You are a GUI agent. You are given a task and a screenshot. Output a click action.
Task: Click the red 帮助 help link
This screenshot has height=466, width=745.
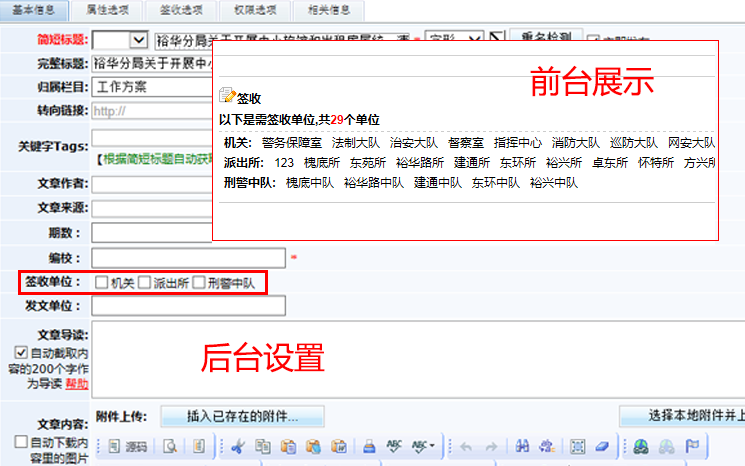coord(77,383)
